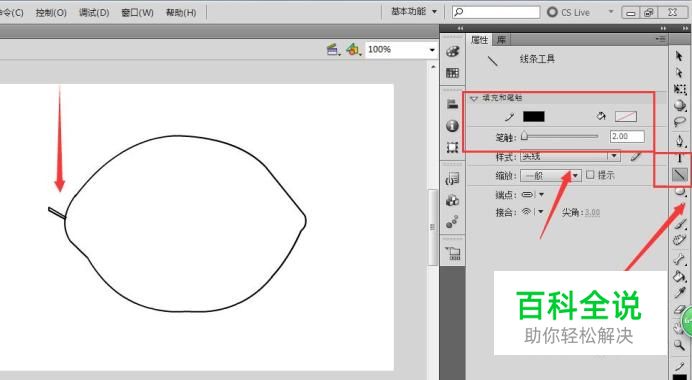Collapse the icon panel dock arrows
This screenshot has height=380, width=692.
(461, 28)
